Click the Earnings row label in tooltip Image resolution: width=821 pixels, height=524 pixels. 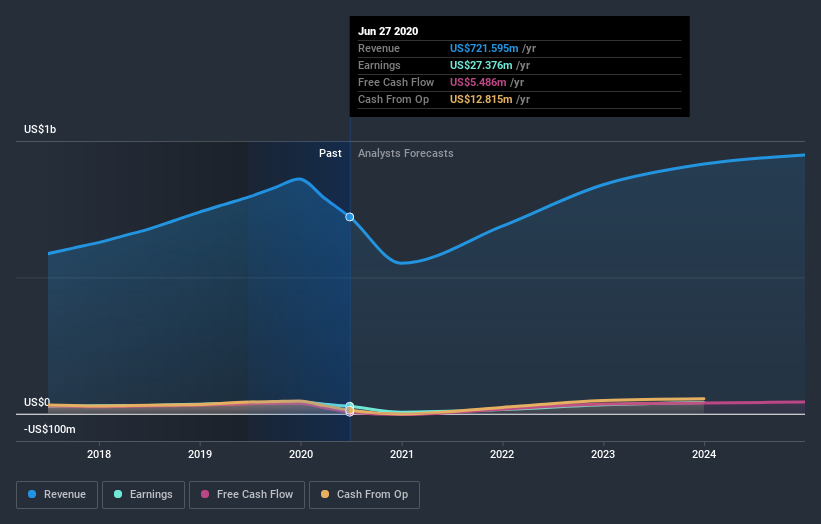[x=379, y=65]
